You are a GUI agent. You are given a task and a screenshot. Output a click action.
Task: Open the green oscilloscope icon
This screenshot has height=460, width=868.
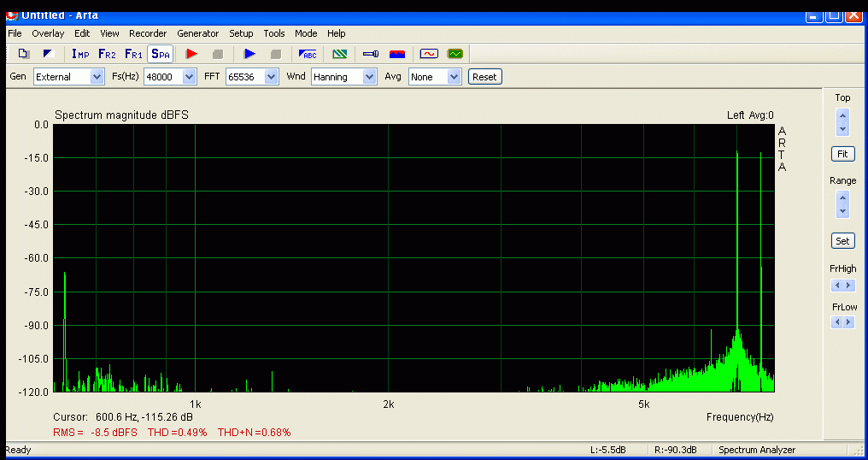tap(455, 54)
